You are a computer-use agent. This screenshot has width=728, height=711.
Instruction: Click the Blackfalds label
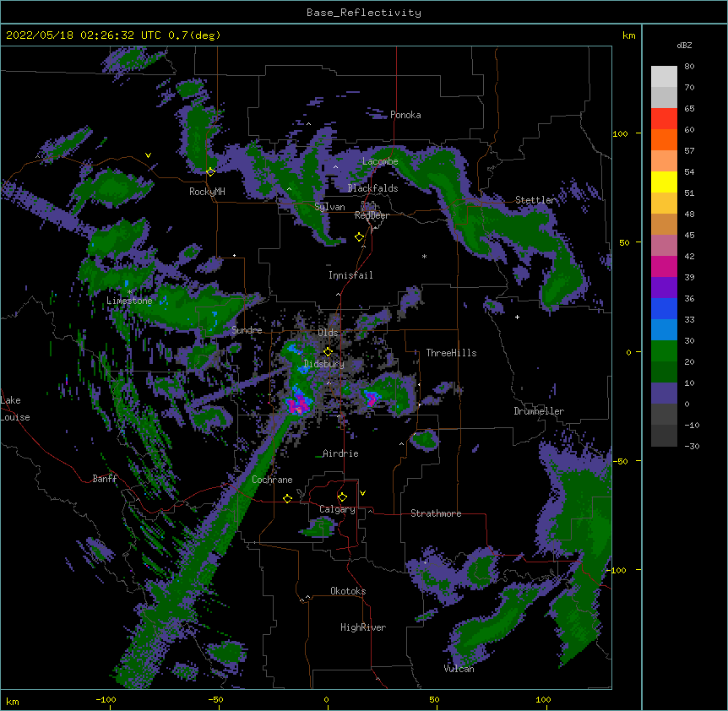tap(372, 188)
